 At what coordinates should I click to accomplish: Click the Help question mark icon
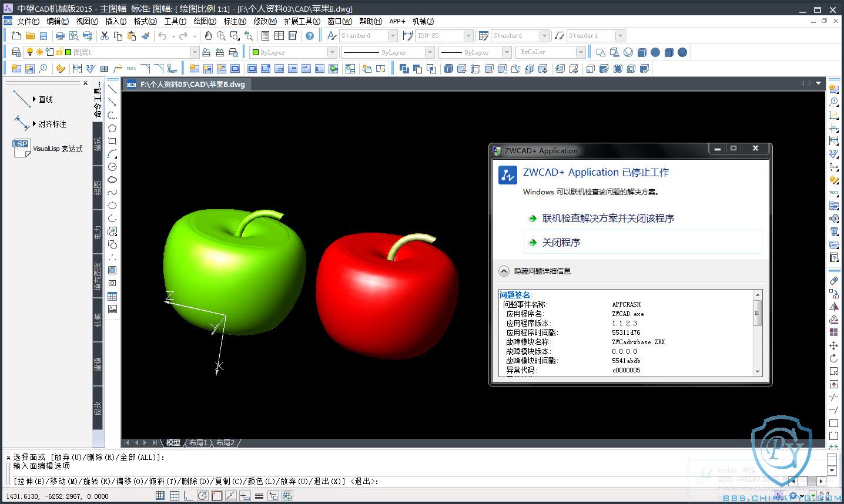pyautogui.click(x=310, y=36)
